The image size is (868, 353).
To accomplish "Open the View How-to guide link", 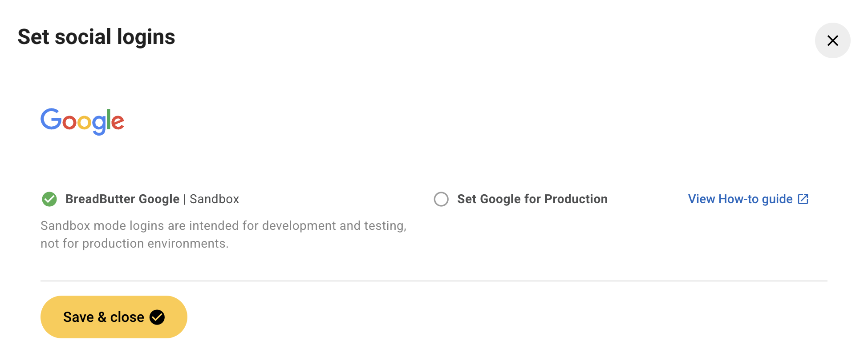I will 740,199.
